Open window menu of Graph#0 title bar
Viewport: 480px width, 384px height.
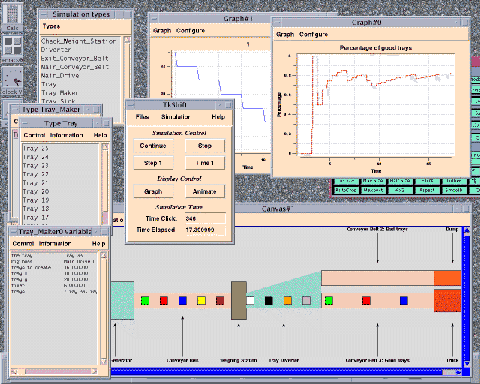point(277,23)
